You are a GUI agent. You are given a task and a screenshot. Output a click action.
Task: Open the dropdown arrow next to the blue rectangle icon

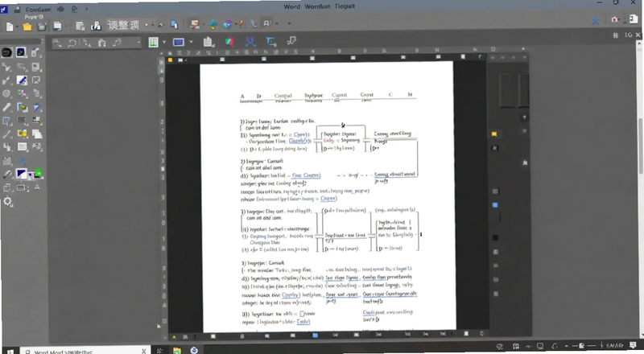(191, 42)
